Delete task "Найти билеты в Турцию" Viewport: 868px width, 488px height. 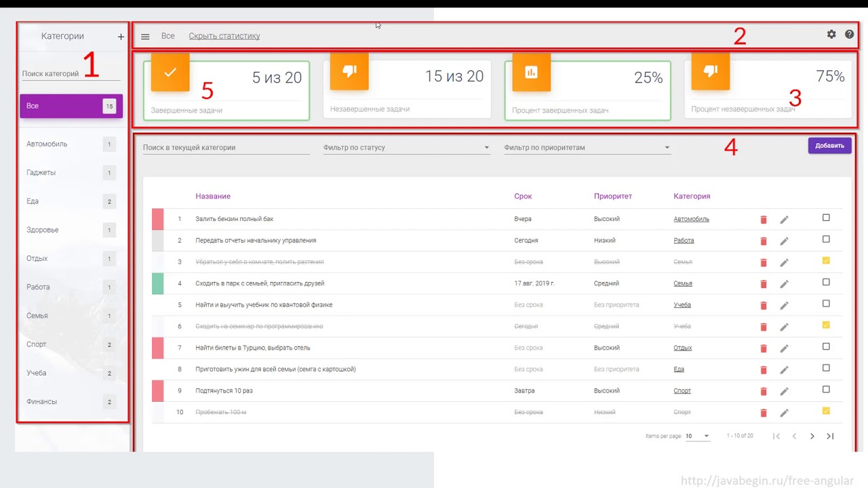pyautogui.click(x=764, y=348)
